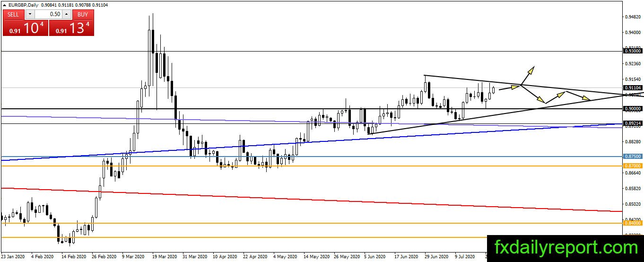Select the 0.87500 blue level label

[x=633, y=156]
